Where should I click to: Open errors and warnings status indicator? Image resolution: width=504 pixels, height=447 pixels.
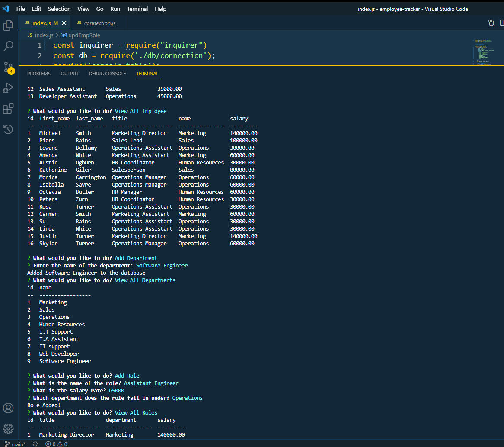pos(56,444)
